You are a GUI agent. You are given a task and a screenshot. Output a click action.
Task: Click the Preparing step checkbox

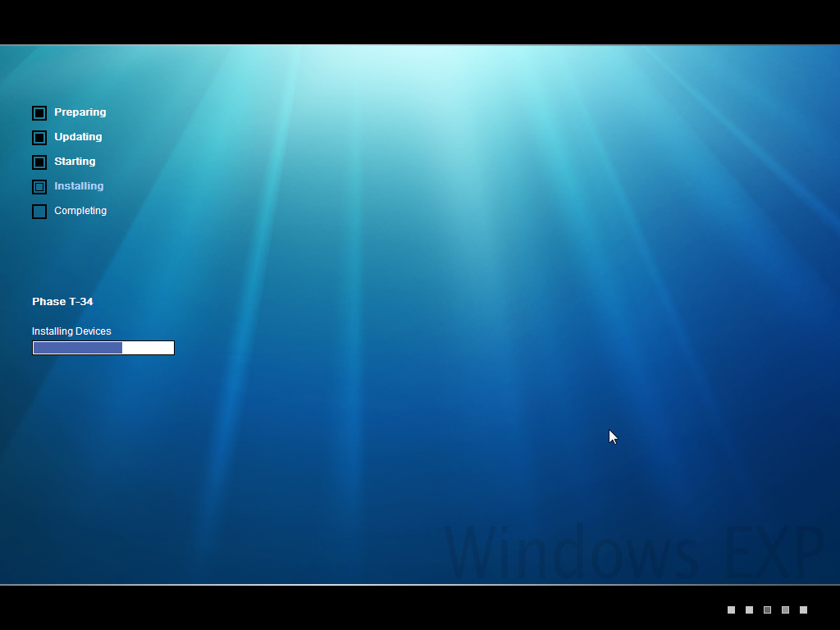pyautogui.click(x=39, y=113)
